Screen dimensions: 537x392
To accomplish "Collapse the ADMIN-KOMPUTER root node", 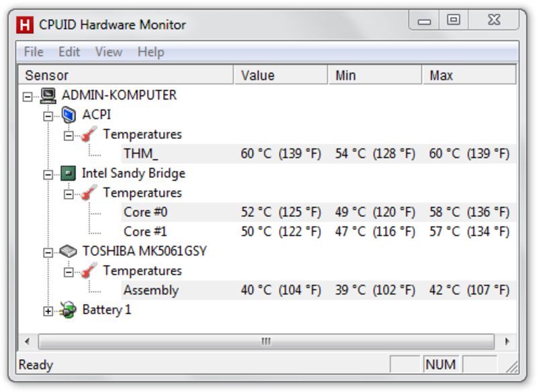I will [x=28, y=97].
